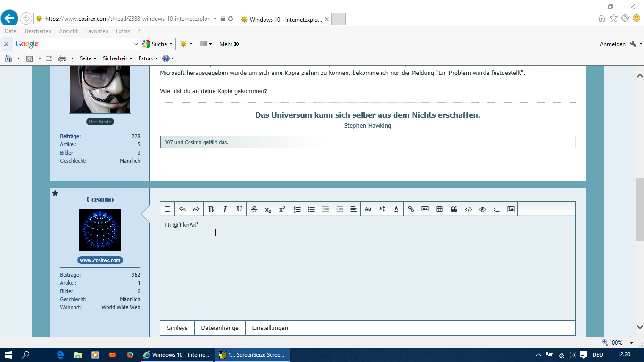Insert a quote block
644x362 pixels.
(x=454, y=209)
